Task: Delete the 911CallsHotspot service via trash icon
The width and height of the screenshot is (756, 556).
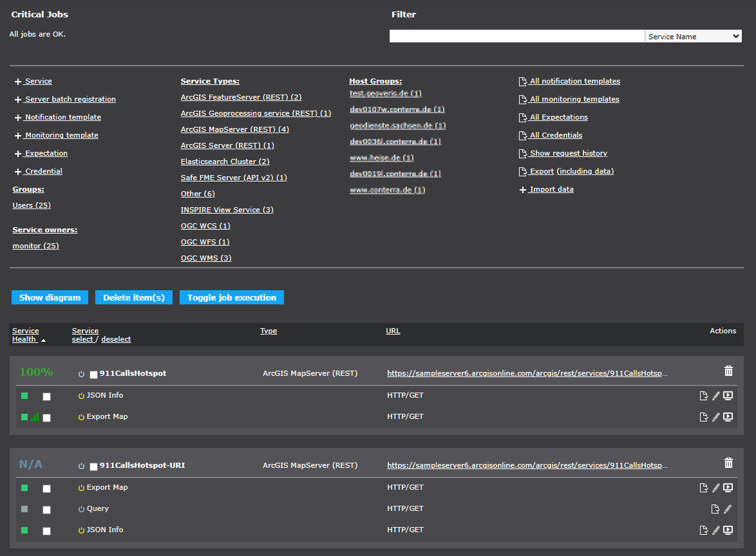Action: [x=728, y=371]
